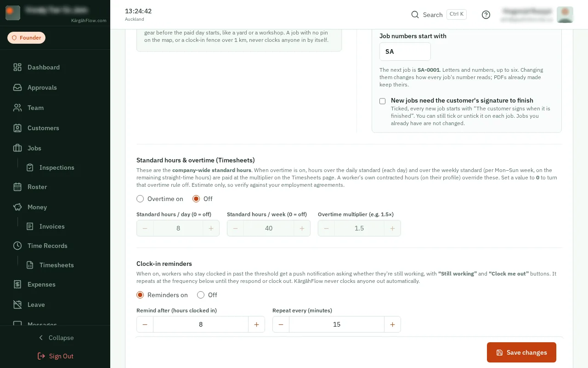Save changes with the orange button
The height and width of the screenshot is (368, 588).
521,352
